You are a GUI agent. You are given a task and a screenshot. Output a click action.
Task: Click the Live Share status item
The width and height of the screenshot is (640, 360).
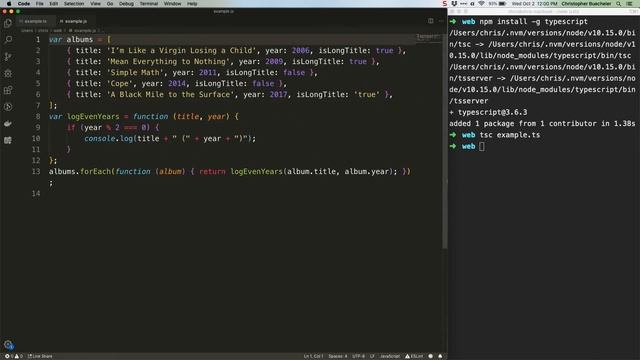[x=40, y=356]
